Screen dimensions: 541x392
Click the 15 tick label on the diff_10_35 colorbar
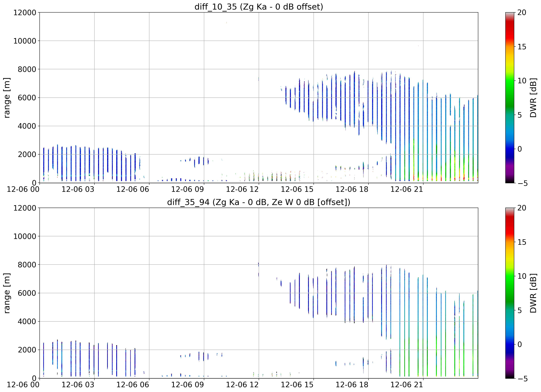point(522,47)
